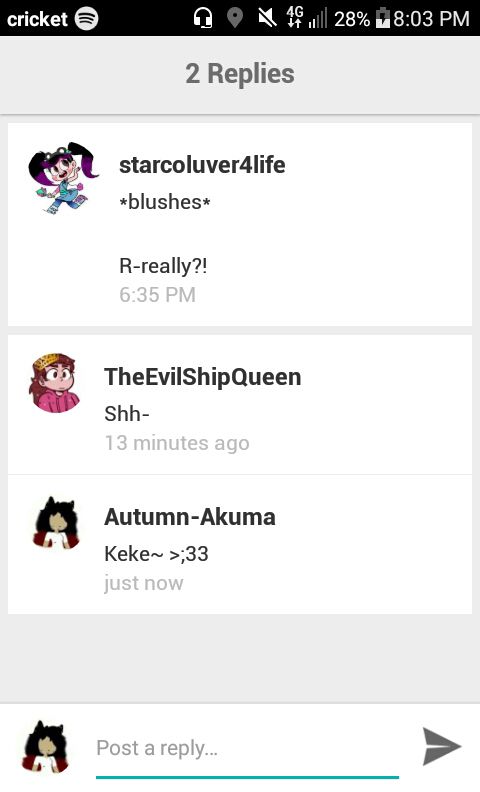This screenshot has height=792, width=480.
Task: Select the '2 Replies' header title
Action: coord(240,74)
